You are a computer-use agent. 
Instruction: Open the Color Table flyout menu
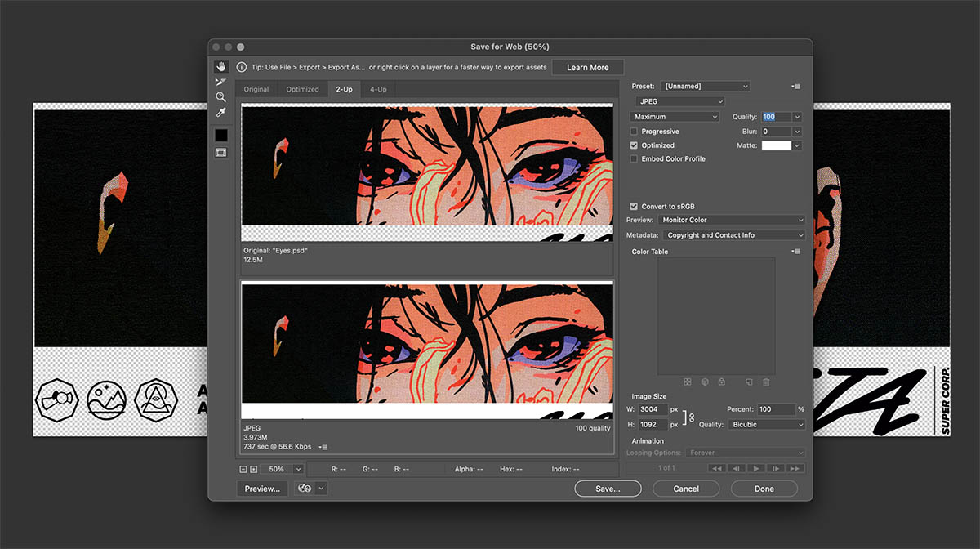point(795,252)
